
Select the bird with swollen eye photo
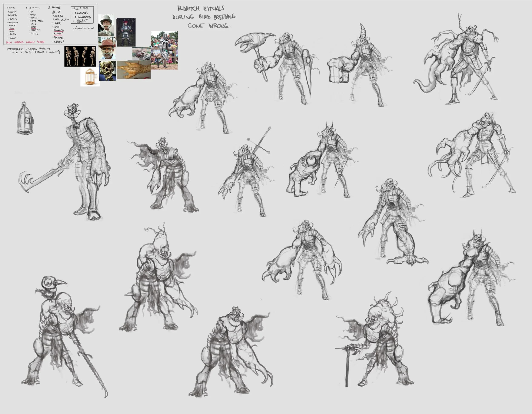pyautogui.click(x=141, y=54)
